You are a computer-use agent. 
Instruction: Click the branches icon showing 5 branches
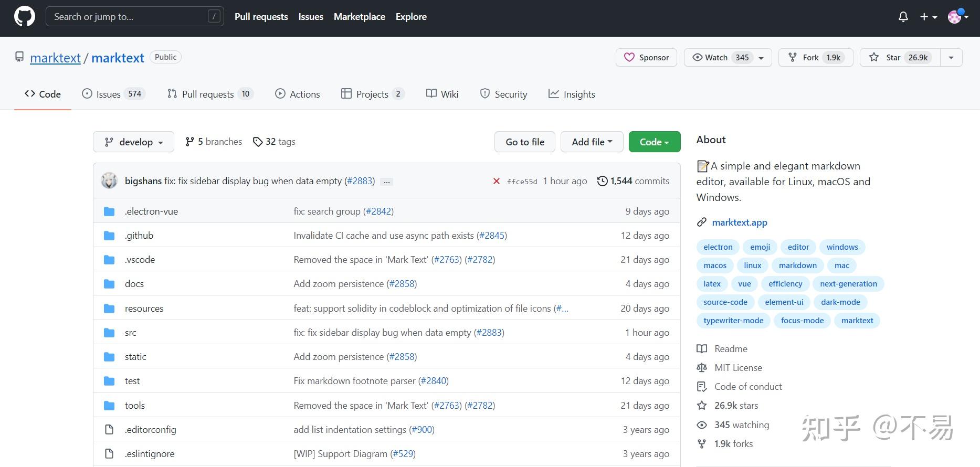[189, 142]
